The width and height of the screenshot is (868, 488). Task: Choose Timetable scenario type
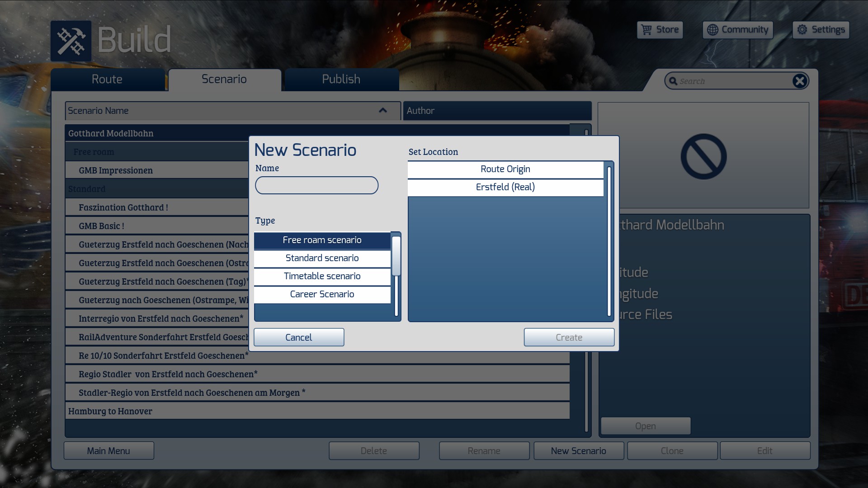[x=322, y=276]
